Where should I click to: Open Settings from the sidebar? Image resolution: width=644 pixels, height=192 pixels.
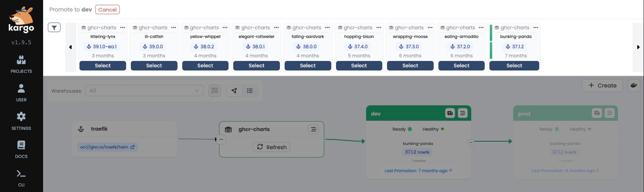[21, 121]
